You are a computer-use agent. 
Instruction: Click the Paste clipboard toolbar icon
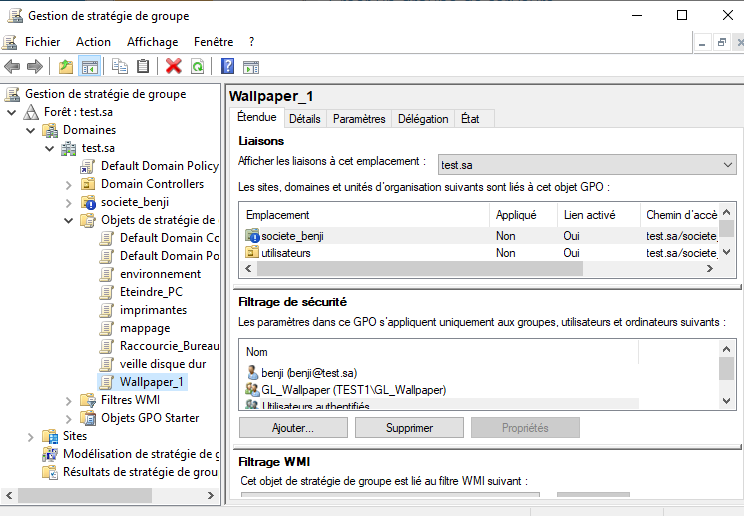(143, 67)
